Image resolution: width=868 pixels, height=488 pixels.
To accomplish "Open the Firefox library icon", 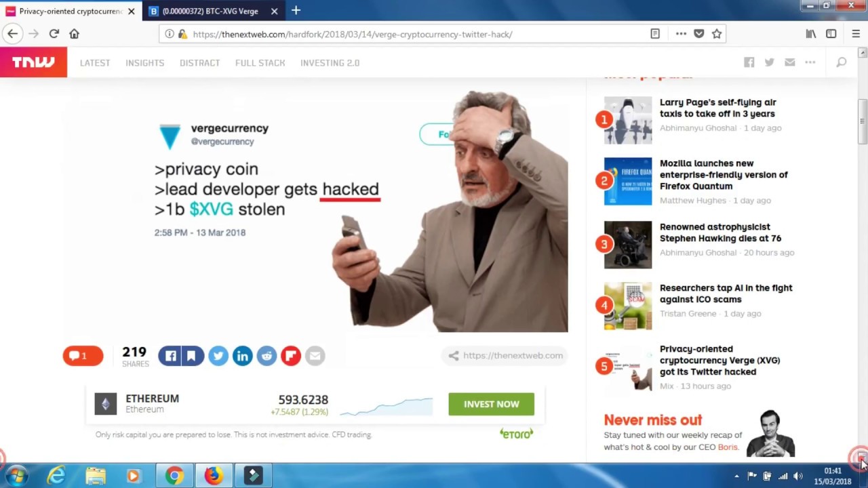I will click(x=811, y=34).
